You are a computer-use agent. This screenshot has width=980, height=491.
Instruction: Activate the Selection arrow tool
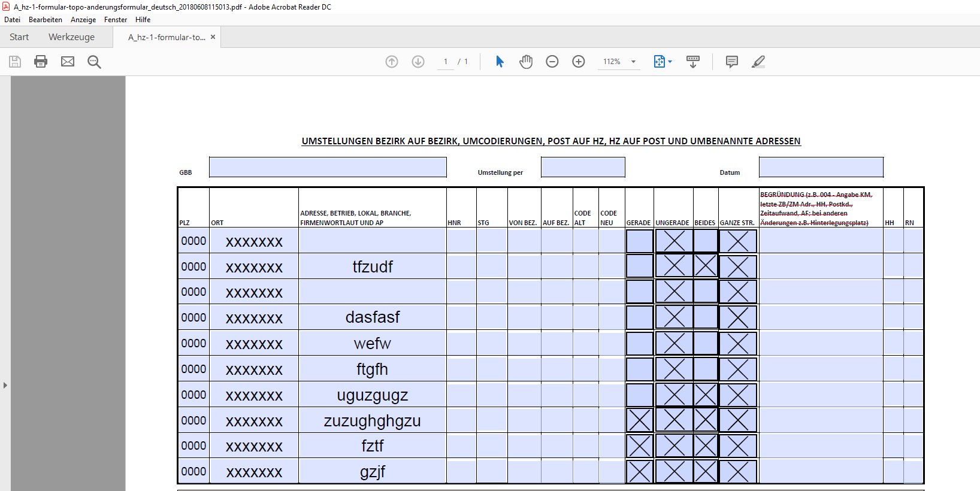[500, 62]
